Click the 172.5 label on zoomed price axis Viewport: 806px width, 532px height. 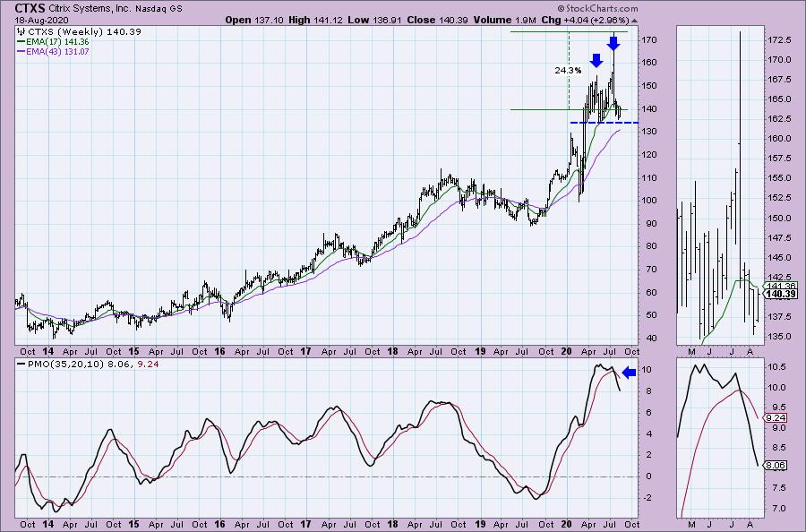[x=780, y=39]
